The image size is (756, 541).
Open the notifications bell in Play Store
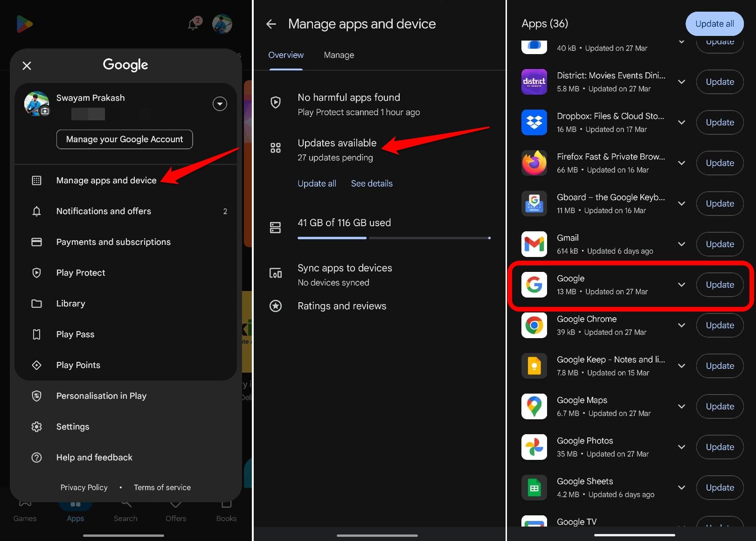tap(193, 24)
